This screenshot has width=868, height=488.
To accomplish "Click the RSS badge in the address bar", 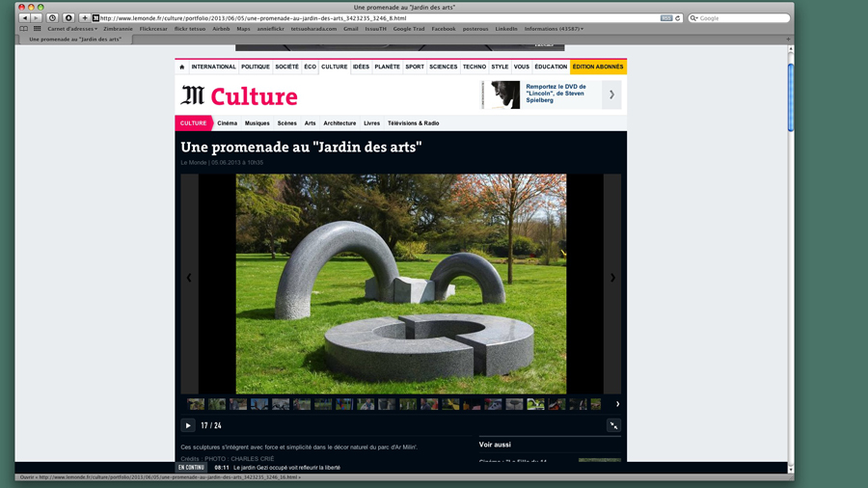I will 665,18.
